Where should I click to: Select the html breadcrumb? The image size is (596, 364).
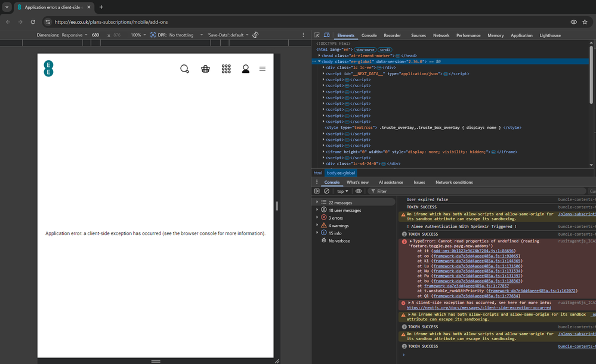[x=318, y=173]
